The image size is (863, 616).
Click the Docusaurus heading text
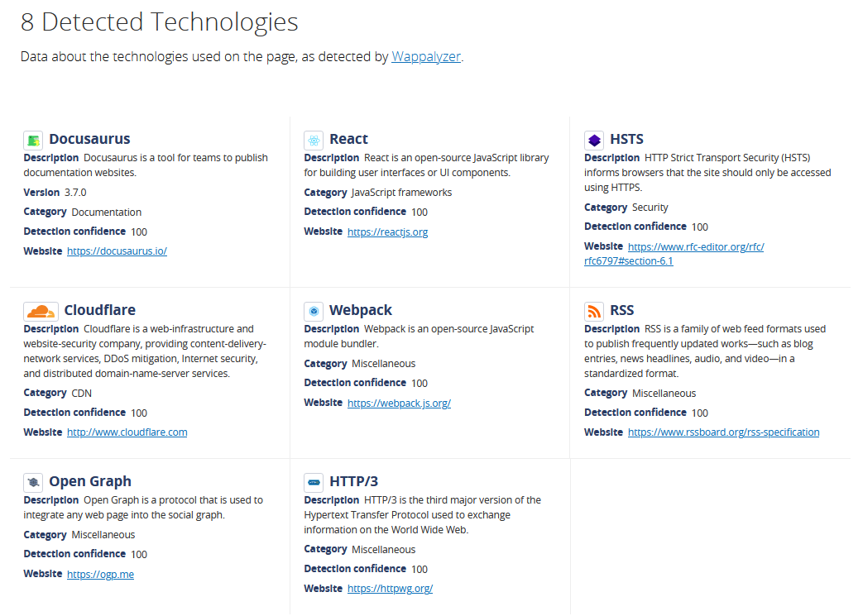[89, 139]
